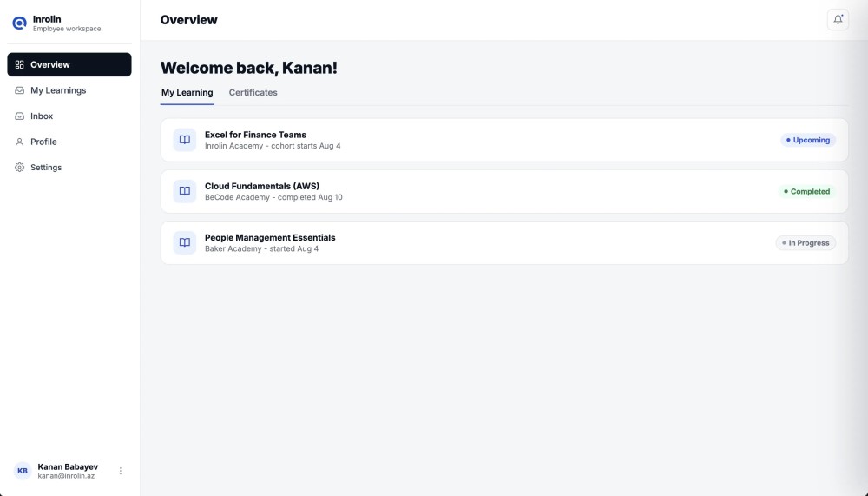Screen dimensions: 868x496
Task: Click the book icon for Cloud Fundamentals (AWS)
Action: (x=184, y=191)
